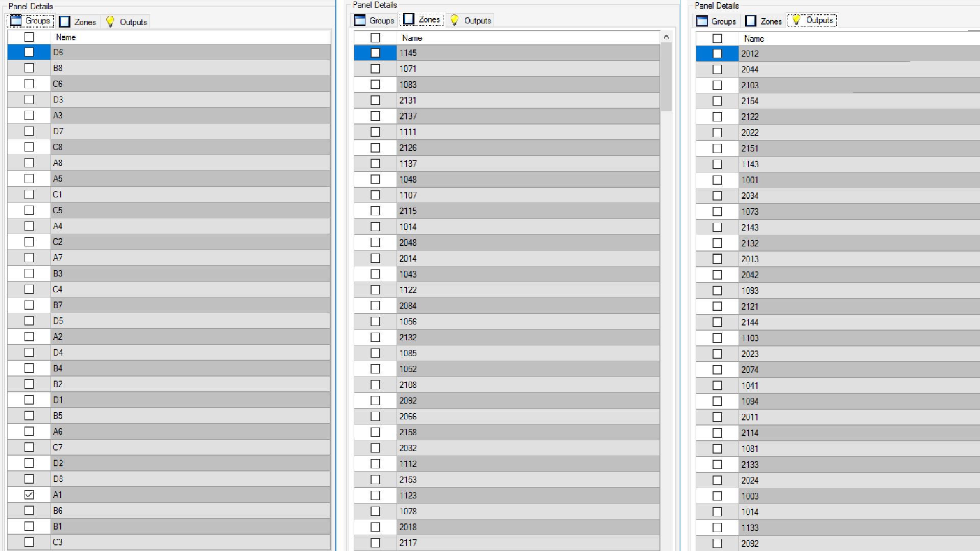980x551 pixels.
Task: Enable the checkbox for zone 2158
Action: coord(375,432)
